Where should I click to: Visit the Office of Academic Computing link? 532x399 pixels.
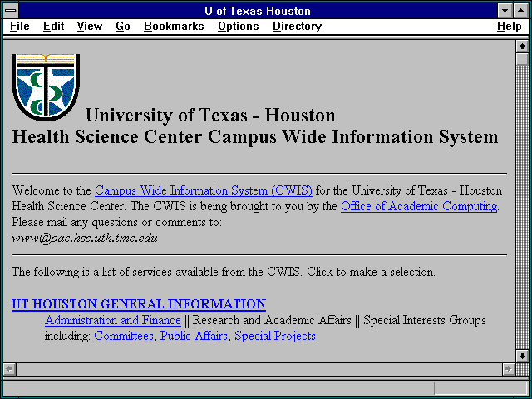(419, 206)
